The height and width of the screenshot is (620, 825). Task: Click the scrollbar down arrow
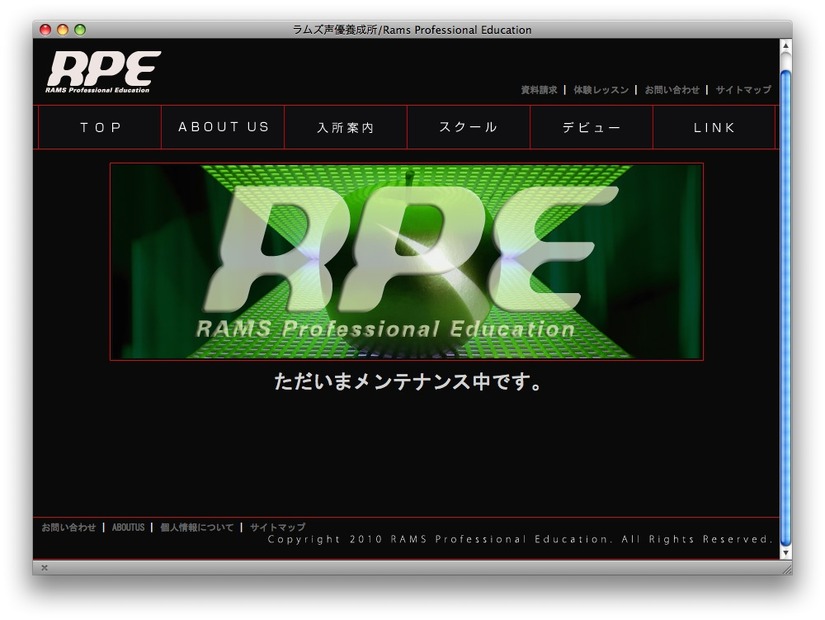(x=786, y=553)
